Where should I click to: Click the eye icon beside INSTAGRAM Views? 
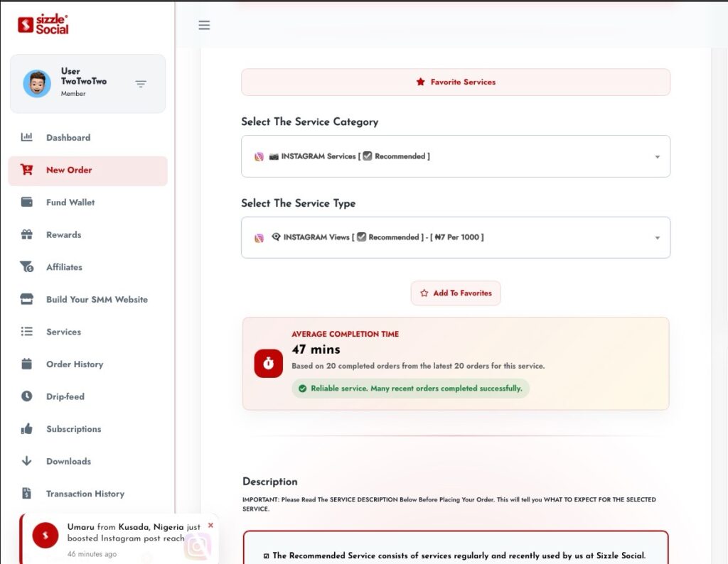click(276, 237)
